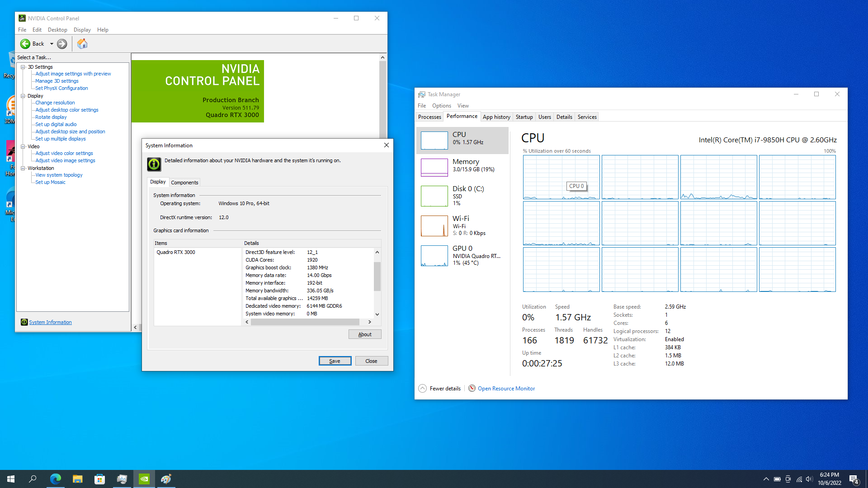Click the NVIDIA main pane scroll-up arrow
Viewport: 868px width, 488px height.
click(382, 57)
